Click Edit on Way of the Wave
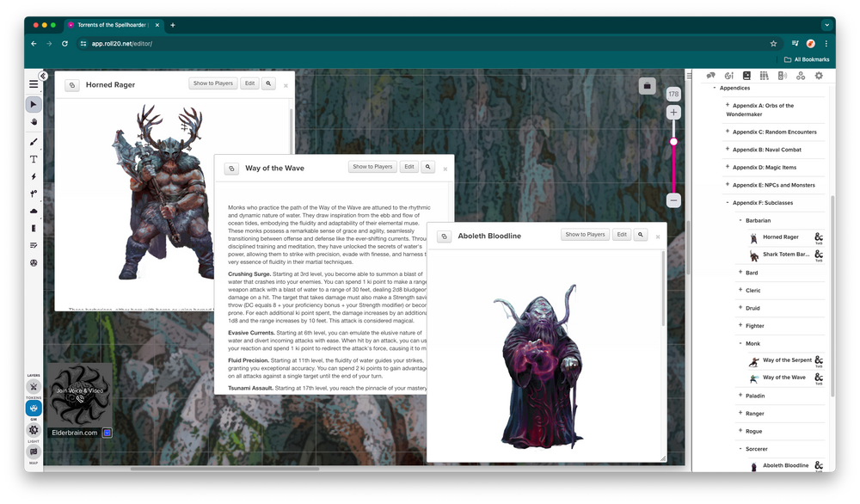This screenshot has width=860, height=504. 409,167
